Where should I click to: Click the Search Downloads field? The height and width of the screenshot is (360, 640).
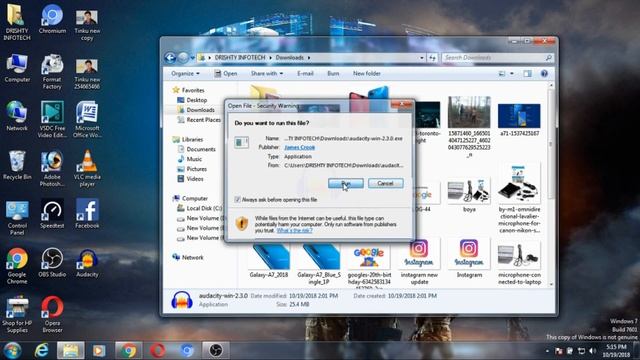(x=498, y=58)
